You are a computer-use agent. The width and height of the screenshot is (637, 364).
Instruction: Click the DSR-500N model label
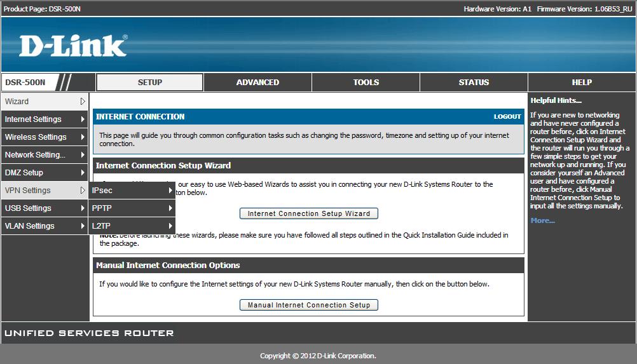(x=25, y=83)
